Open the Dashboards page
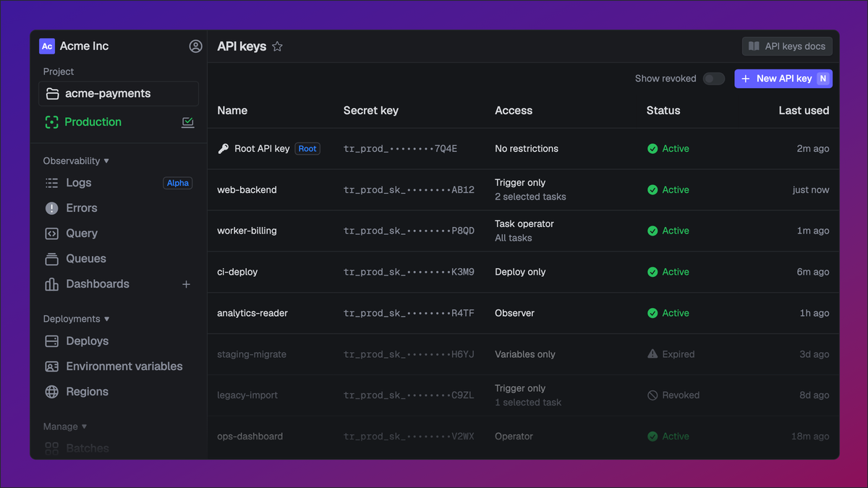Screen dimensions: 868x488 [98, 284]
